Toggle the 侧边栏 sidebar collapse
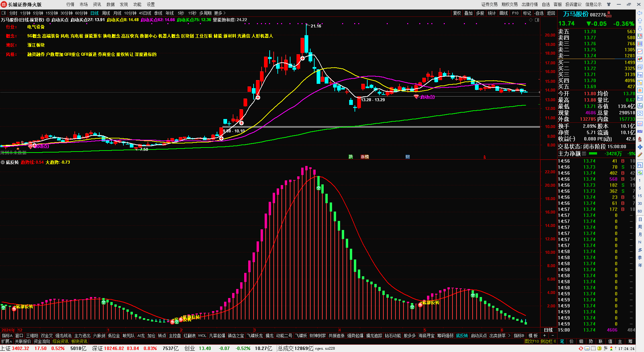 [x=548, y=341]
